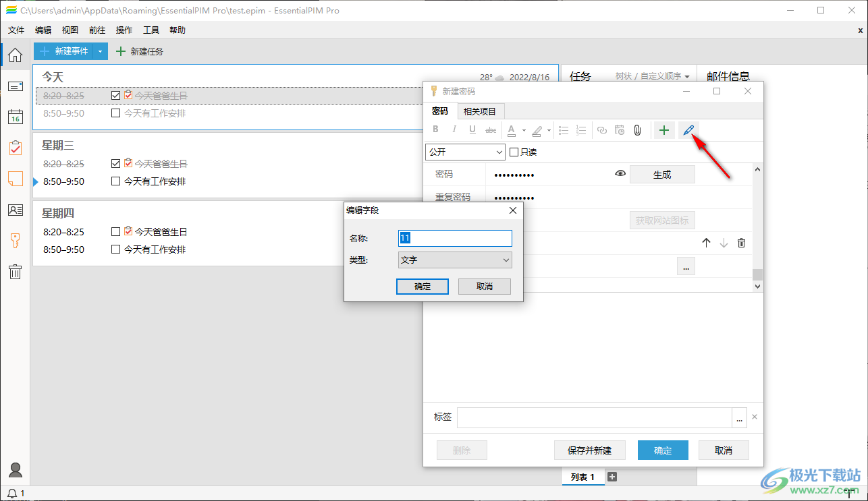This screenshot has height=501, width=868.
Task: Show password with the eye icon
Action: tap(620, 174)
